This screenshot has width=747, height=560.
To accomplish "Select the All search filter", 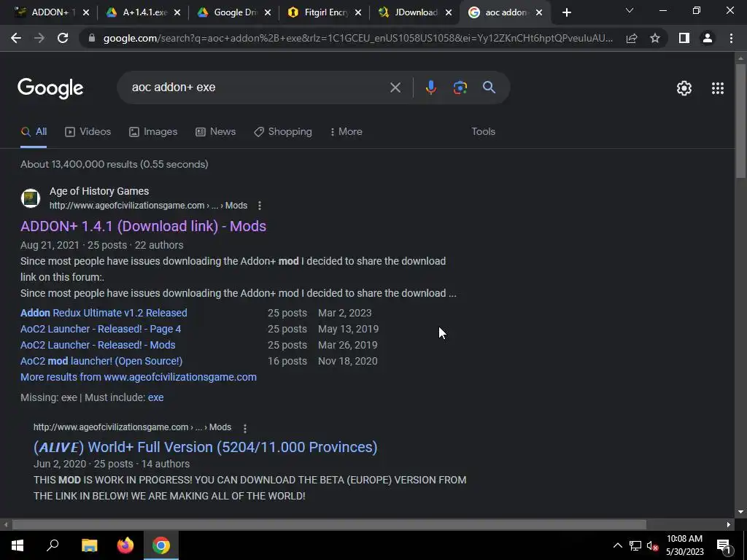I will coord(34,132).
